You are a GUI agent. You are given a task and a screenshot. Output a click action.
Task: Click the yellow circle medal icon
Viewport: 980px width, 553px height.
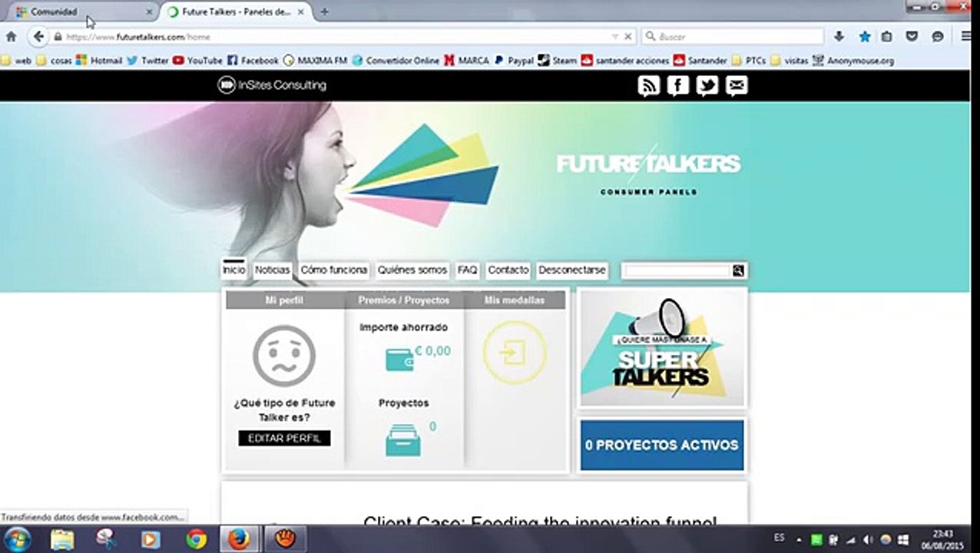(x=515, y=353)
